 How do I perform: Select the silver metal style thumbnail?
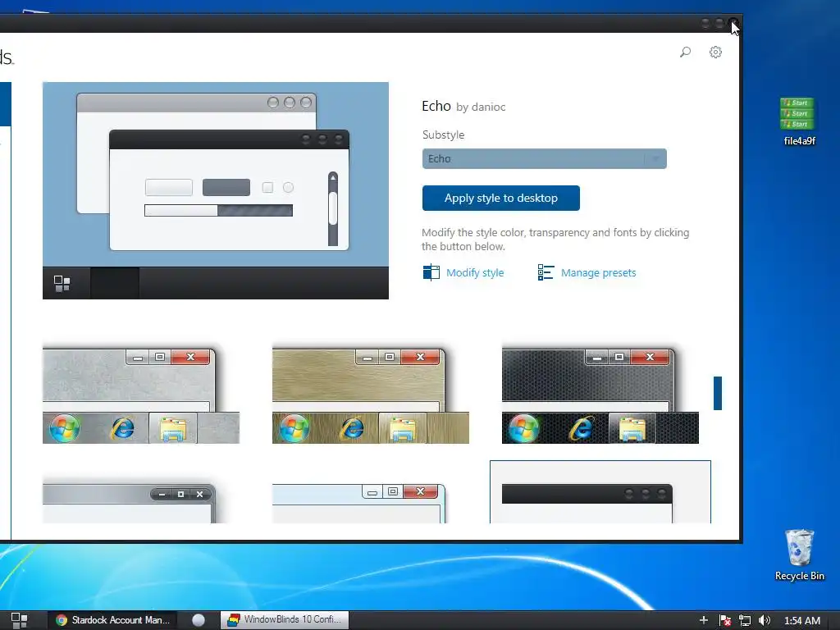(141, 395)
